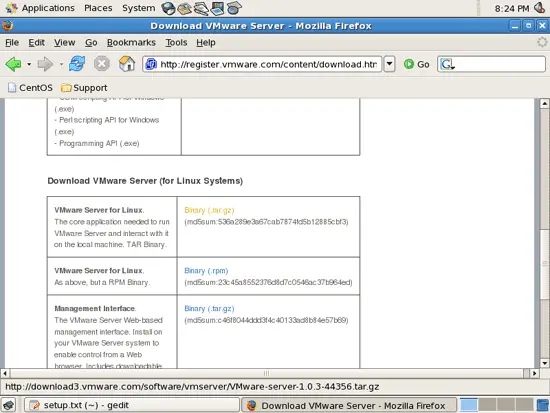Open the Tools menu
The image size is (550, 413).
[176, 42]
